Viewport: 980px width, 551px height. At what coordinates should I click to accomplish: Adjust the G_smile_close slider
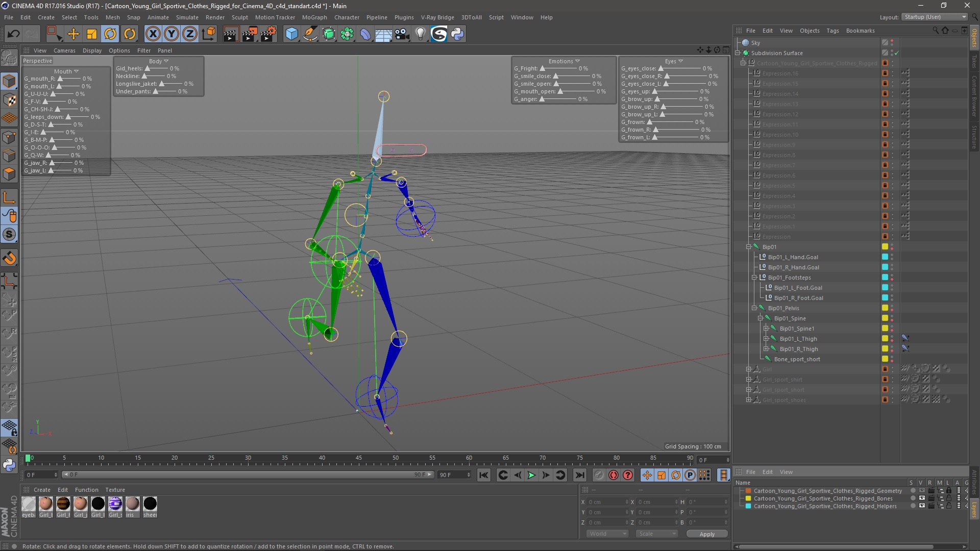point(556,76)
